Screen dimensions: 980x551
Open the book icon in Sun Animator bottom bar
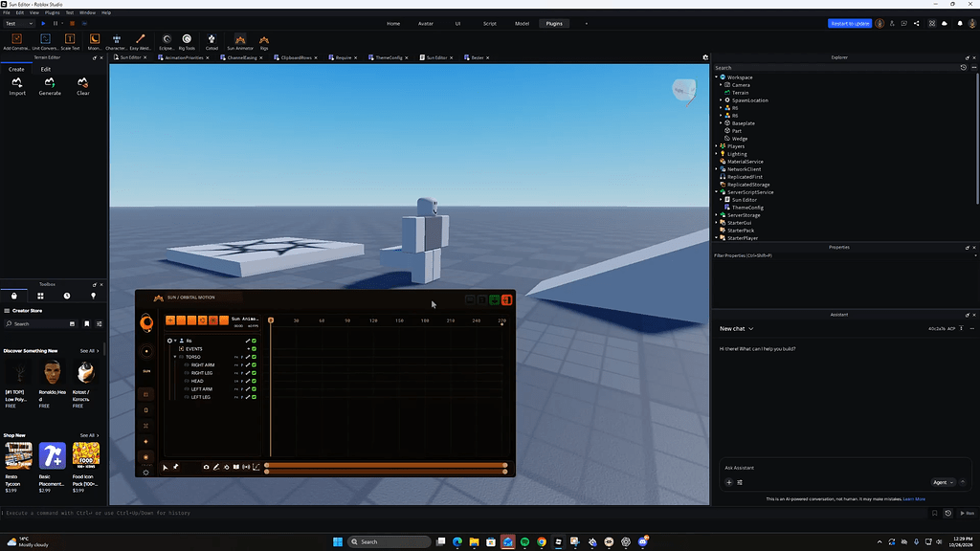tap(236, 467)
